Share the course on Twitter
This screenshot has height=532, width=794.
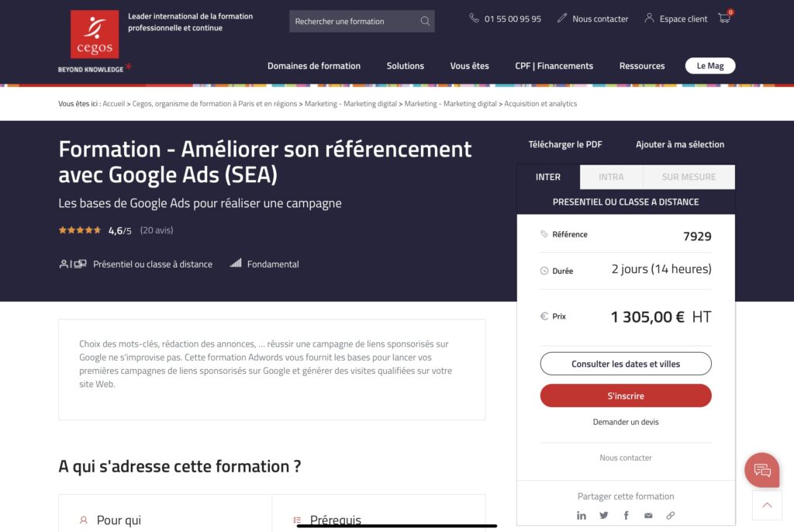(603, 515)
